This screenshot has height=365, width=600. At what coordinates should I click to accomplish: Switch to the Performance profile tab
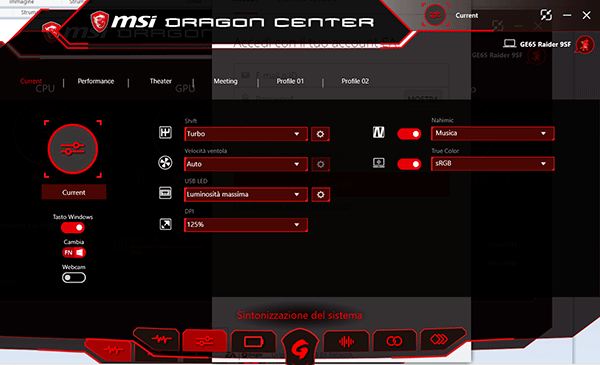point(96,81)
